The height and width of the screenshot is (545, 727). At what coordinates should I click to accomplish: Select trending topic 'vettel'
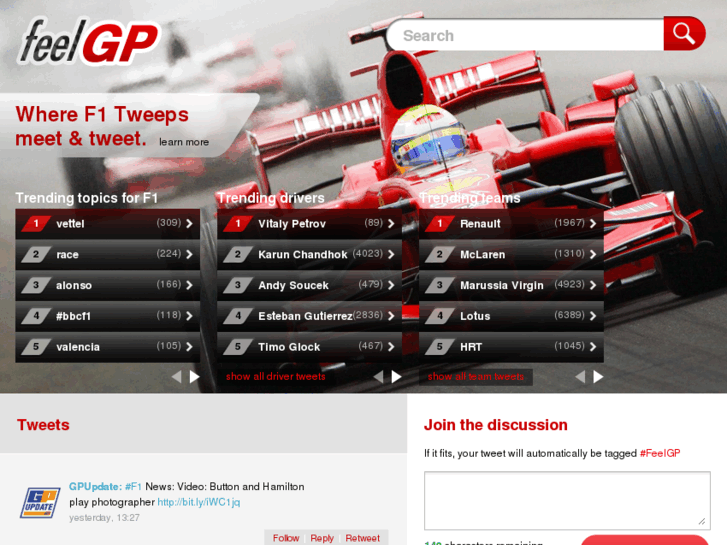click(70, 224)
